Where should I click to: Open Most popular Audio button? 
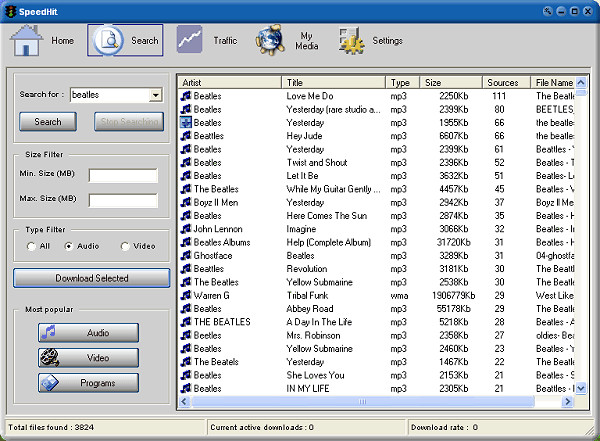88,333
